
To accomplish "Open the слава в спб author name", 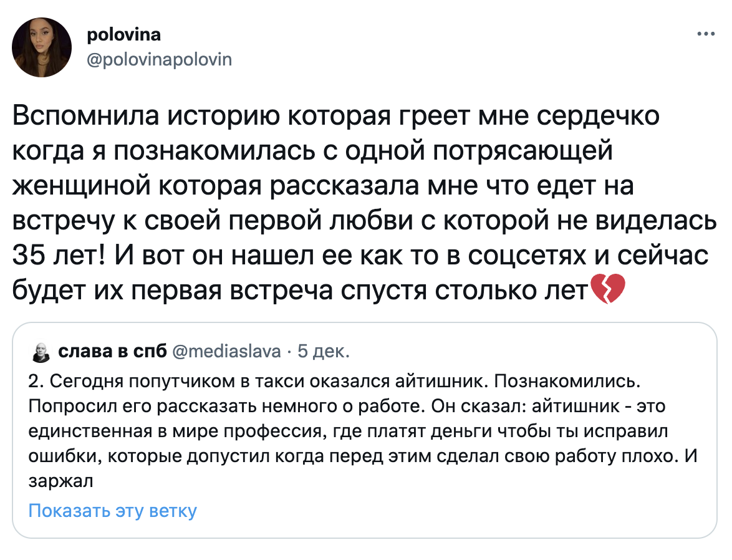I will point(112,352).
